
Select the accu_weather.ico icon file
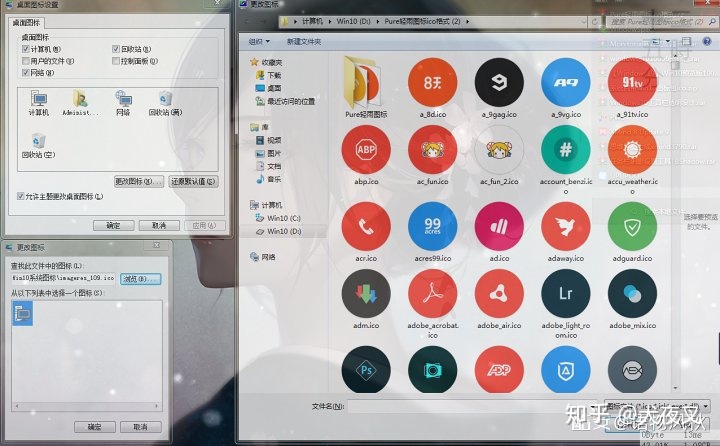(x=632, y=149)
